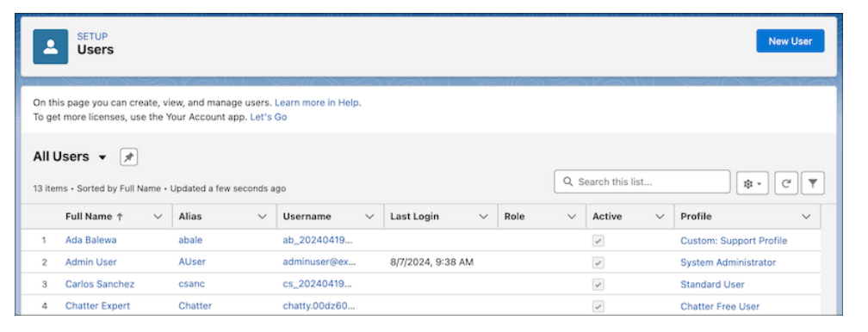Open the Profile column dropdown chevron
Viewport: 868px width, 332px height.
point(806,217)
